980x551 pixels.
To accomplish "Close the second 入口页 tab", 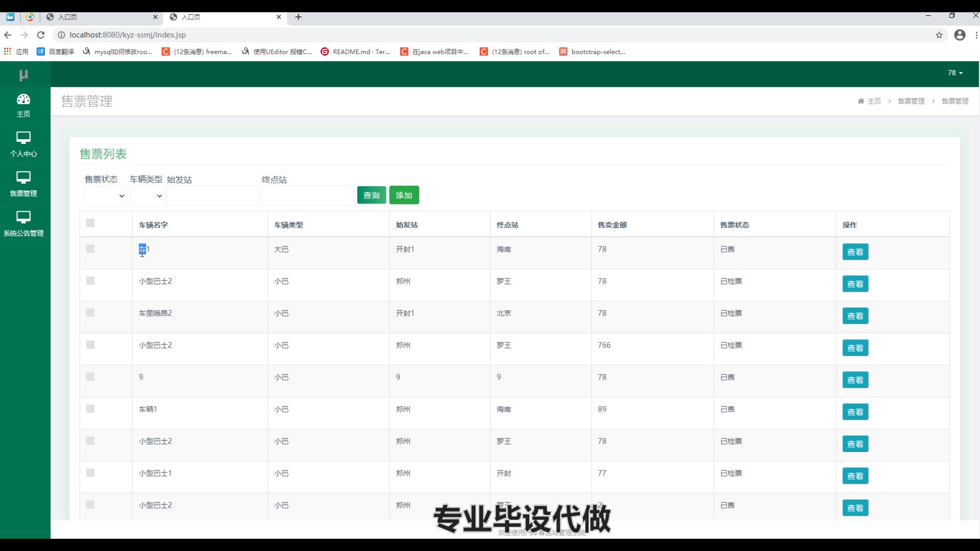I will pyautogui.click(x=279, y=17).
